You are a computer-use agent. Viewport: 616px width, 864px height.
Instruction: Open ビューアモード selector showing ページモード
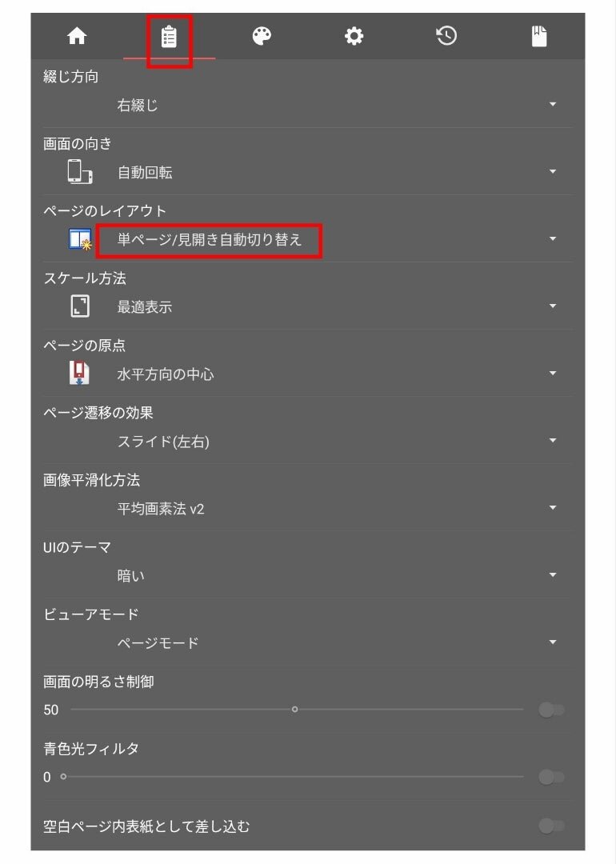pos(308,643)
